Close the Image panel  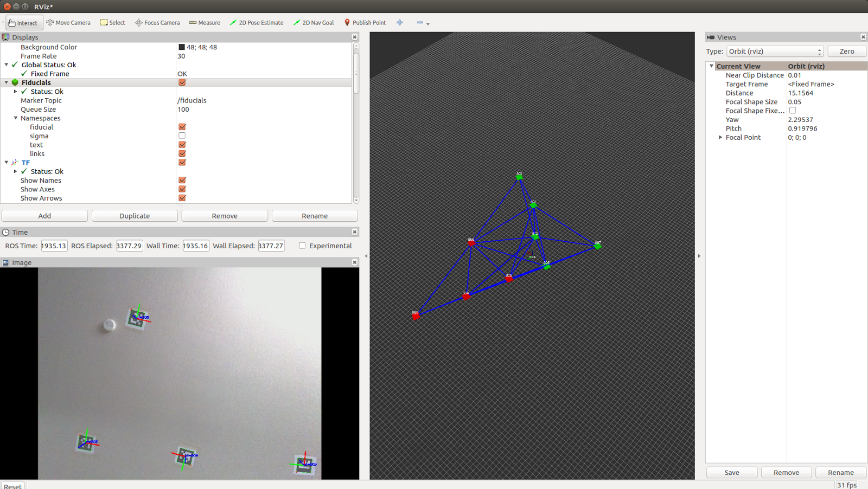355,262
